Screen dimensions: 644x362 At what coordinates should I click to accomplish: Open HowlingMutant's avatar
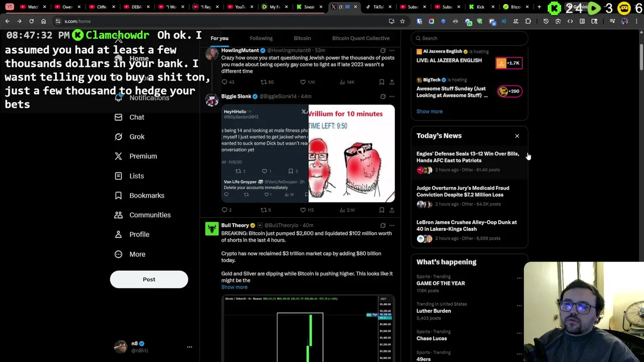coord(212,54)
